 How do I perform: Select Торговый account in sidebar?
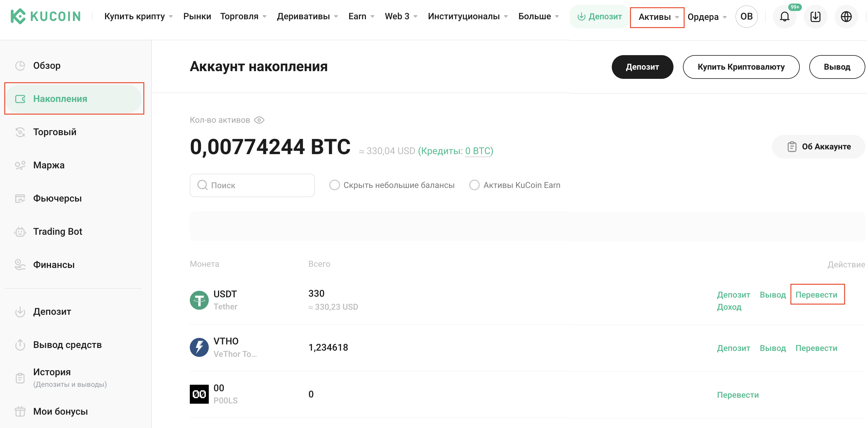[x=55, y=132]
